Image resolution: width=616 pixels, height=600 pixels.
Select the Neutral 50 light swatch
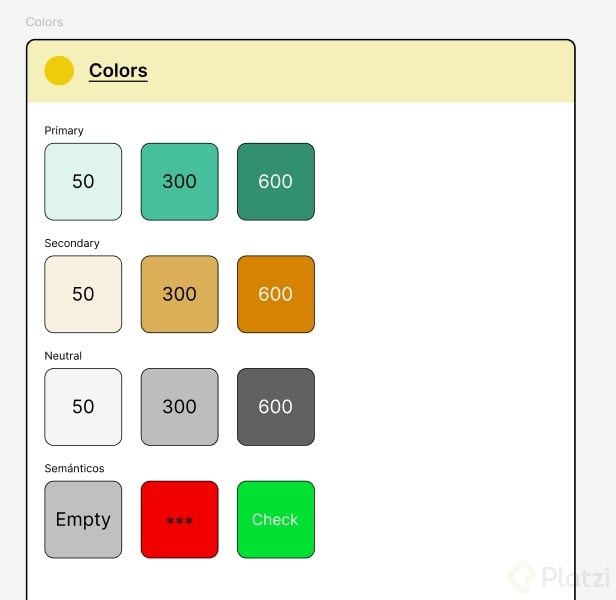(83, 407)
